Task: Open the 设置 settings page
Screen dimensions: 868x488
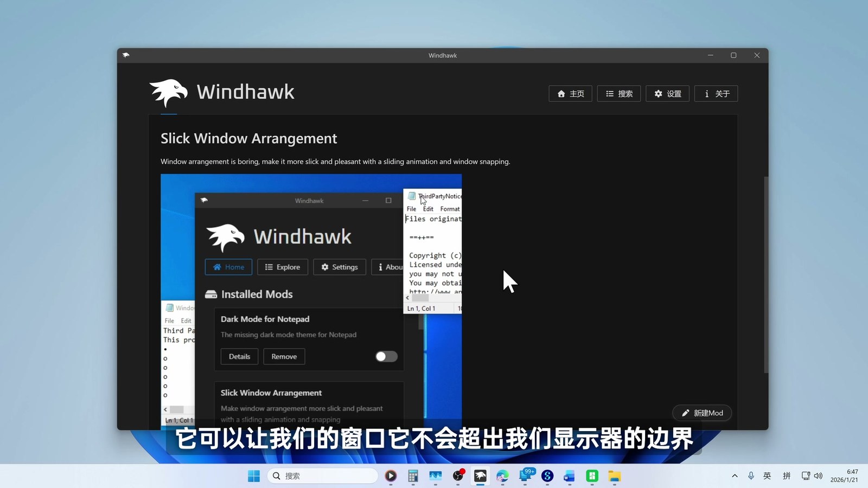Action: (667, 94)
